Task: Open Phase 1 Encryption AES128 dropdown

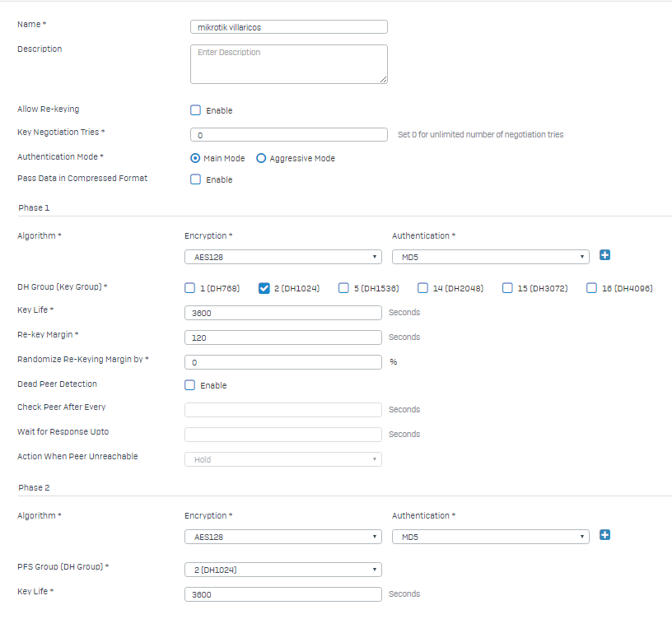Action: (283, 257)
